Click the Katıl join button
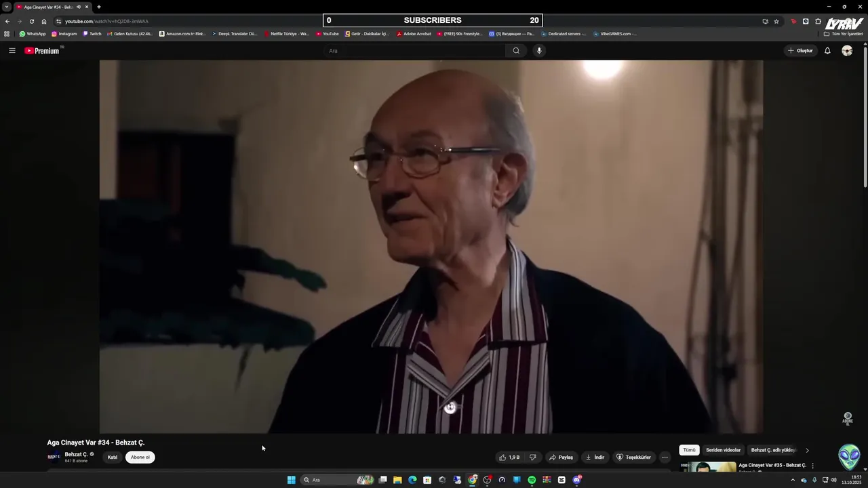Image resolution: width=868 pixels, height=488 pixels. click(113, 457)
